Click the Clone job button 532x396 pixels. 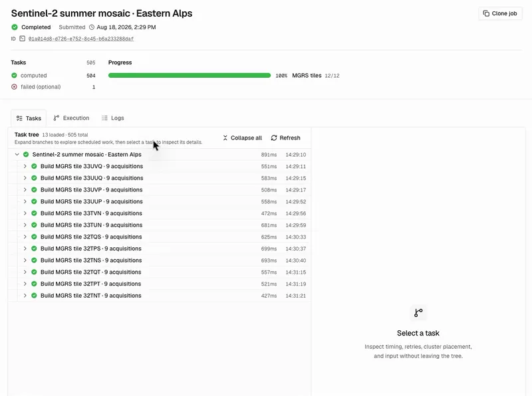500,13
